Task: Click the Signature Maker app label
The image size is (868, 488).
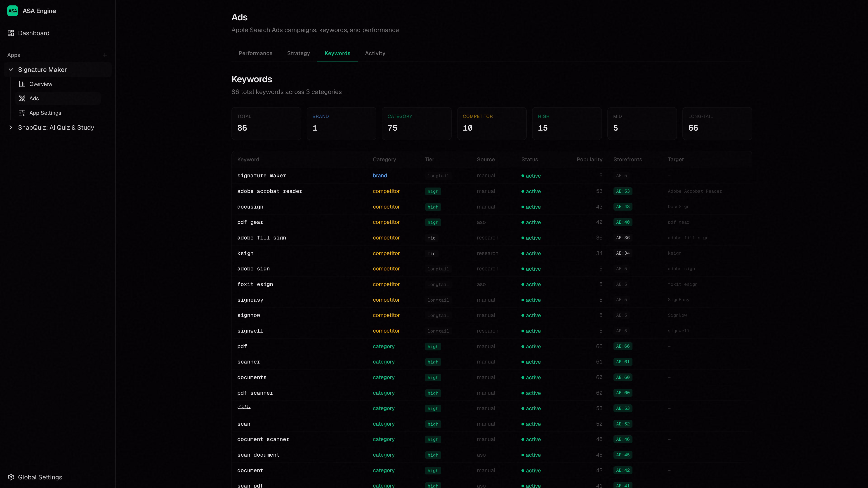Action: [42, 70]
